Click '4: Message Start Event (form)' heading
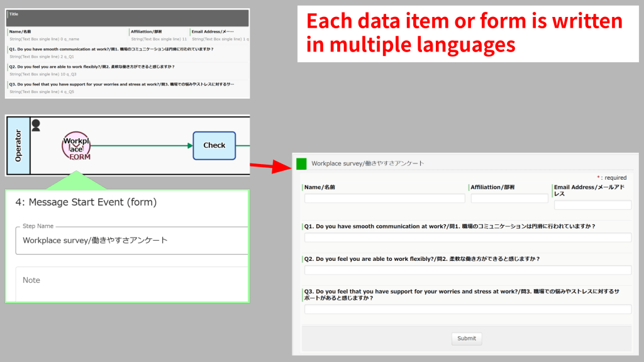Screen dimensions: 644x362 click(86, 202)
